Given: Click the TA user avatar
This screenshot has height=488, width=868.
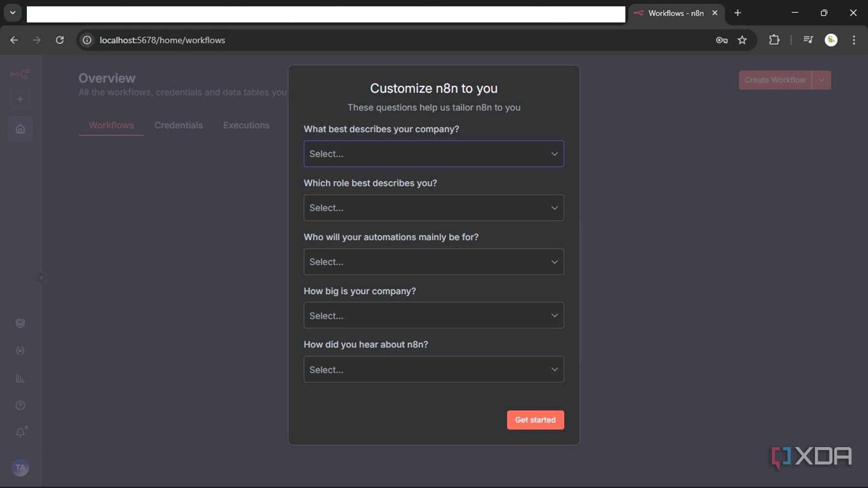Looking at the screenshot, I should point(20,468).
